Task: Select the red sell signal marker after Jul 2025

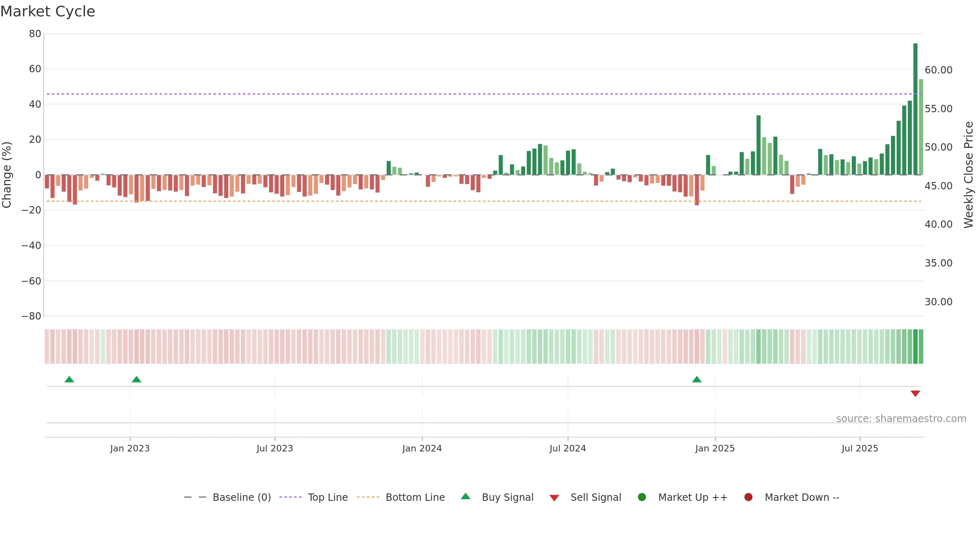Action: click(x=915, y=393)
